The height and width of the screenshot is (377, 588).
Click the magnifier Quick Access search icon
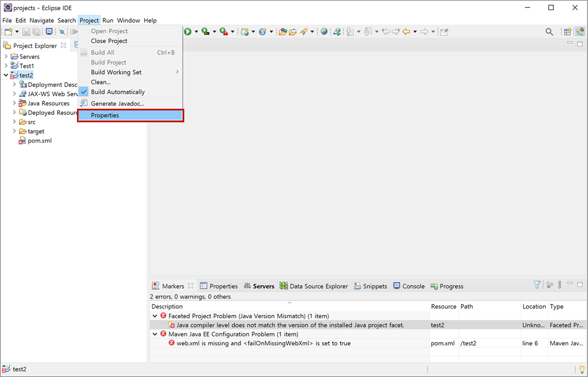[550, 32]
